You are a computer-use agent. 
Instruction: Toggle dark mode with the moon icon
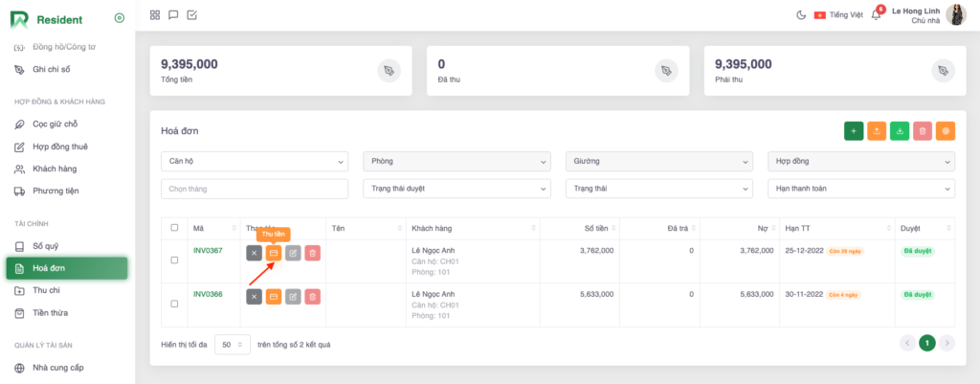click(801, 15)
